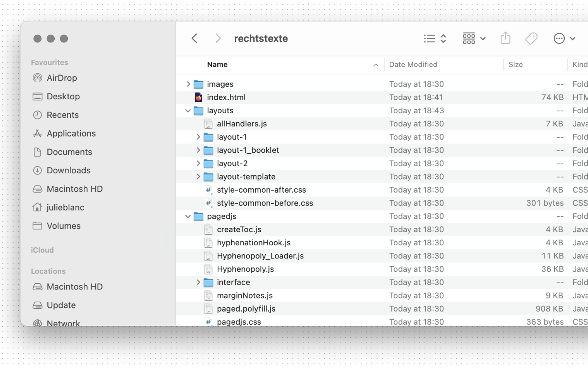
Task: Select Downloads in the sidebar
Action: pos(68,171)
